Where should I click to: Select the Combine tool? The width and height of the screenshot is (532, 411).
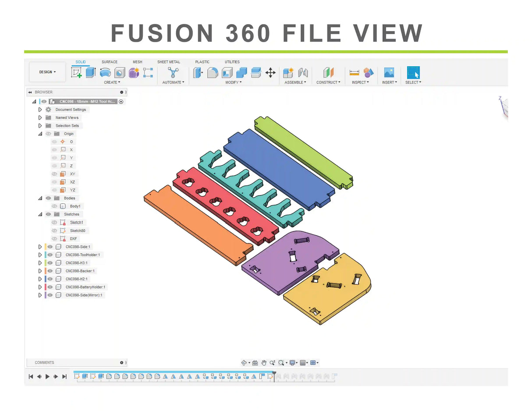tap(241, 73)
